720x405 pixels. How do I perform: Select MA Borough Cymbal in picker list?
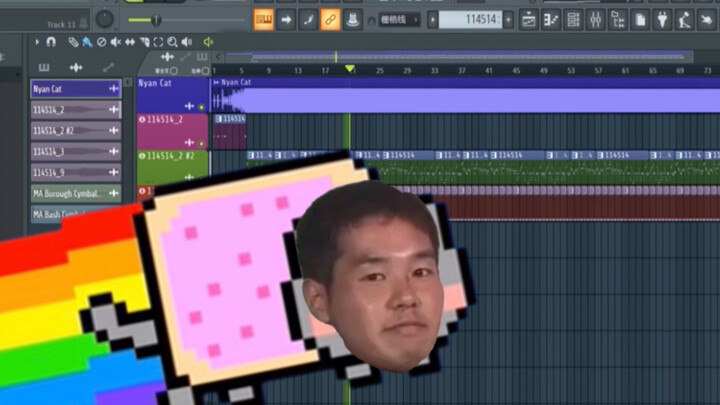(x=76, y=194)
